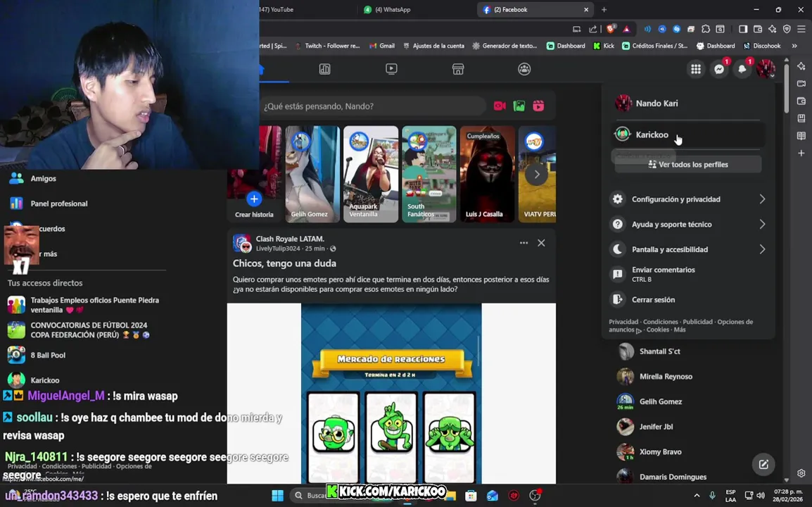
Task: Choose Enviar comentarios in account menu
Action: tap(689, 274)
